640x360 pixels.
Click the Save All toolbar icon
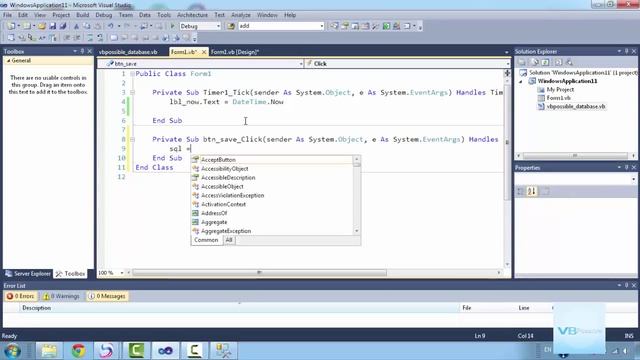coord(63,26)
